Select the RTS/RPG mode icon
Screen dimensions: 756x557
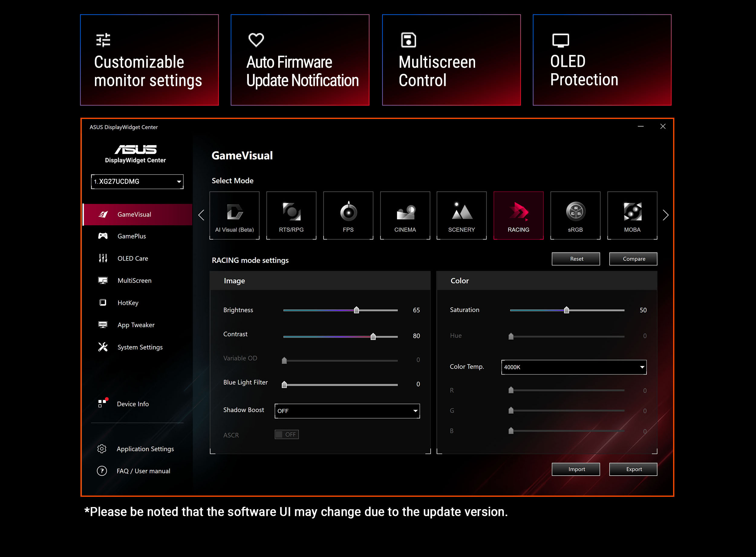pyautogui.click(x=291, y=215)
